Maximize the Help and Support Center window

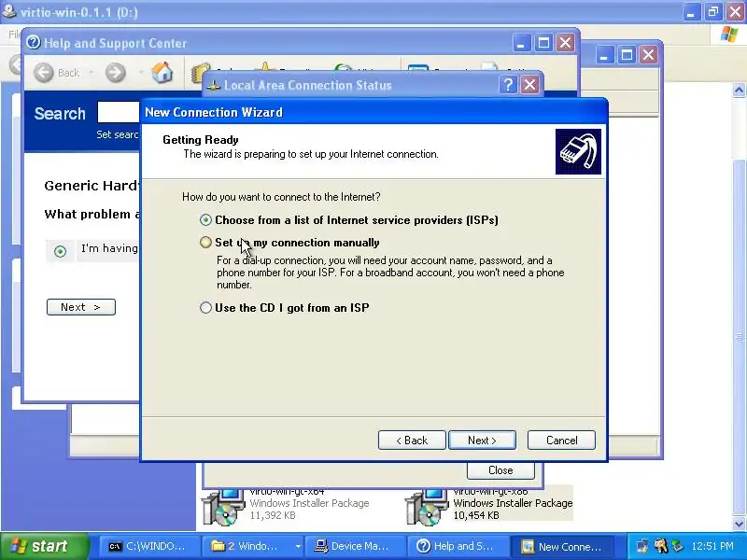pyautogui.click(x=543, y=43)
